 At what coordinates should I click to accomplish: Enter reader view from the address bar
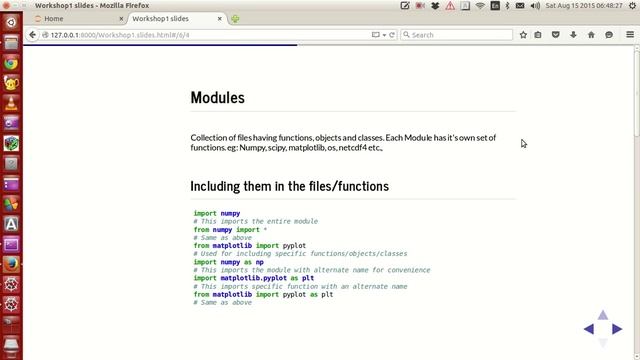pyautogui.click(x=376, y=35)
